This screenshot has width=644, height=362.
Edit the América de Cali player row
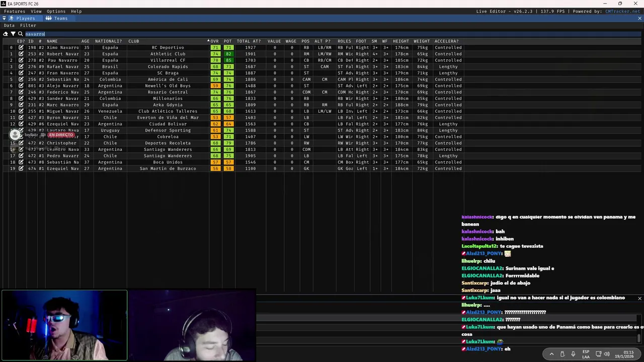tap(21, 79)
